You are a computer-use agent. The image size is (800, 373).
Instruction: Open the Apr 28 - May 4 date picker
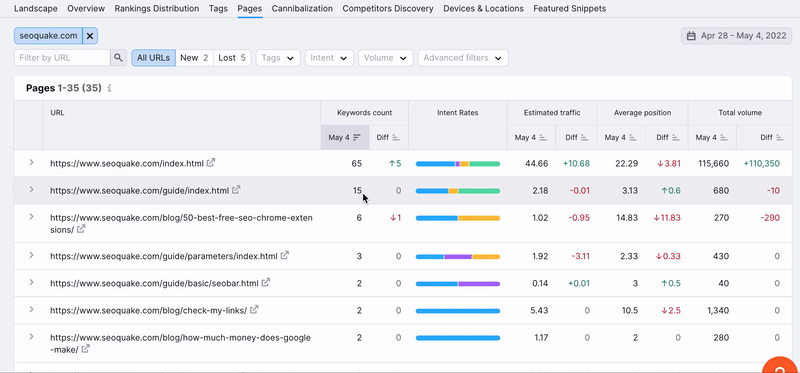(x=736, y=36)
